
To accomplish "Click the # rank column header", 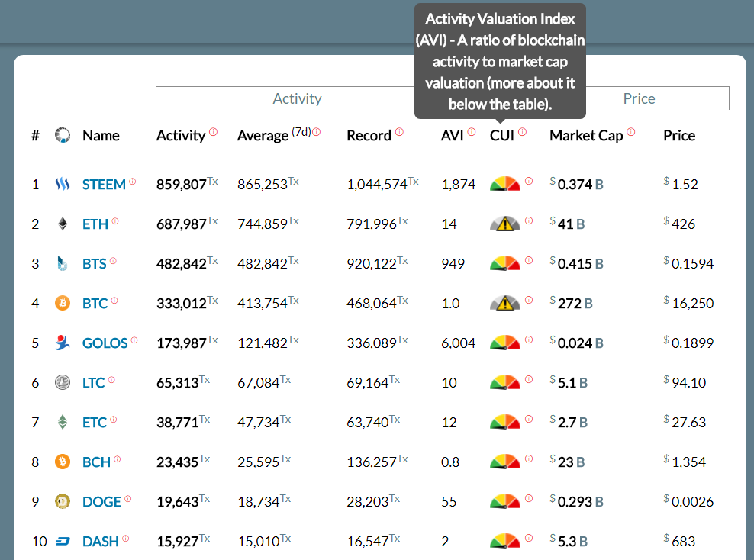I will click(35, 136).
